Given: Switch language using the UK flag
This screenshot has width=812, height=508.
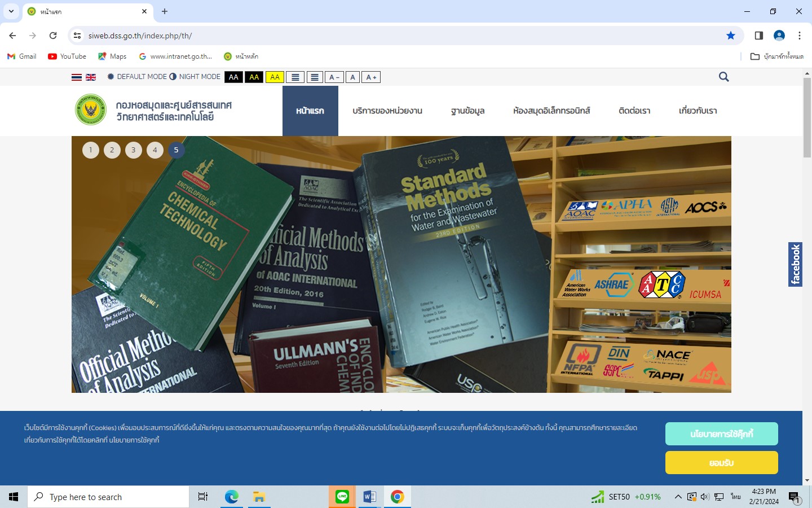Looking at the screenshot, I should coord(91,77).
